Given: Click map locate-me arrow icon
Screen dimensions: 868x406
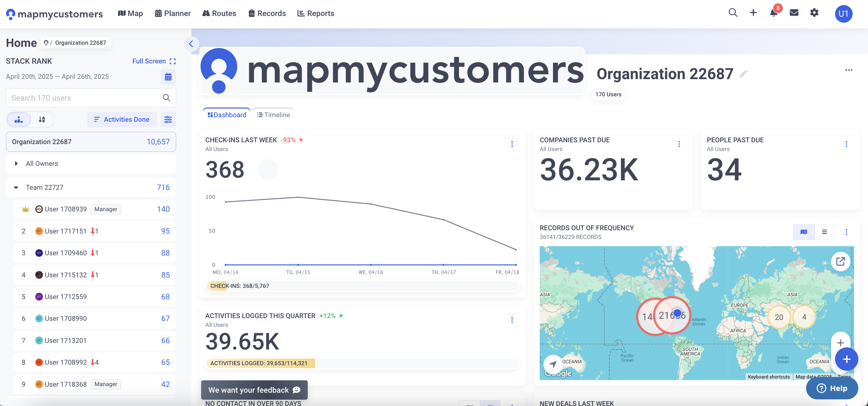Looking at the screenshot, I should [x=553, y=364].
